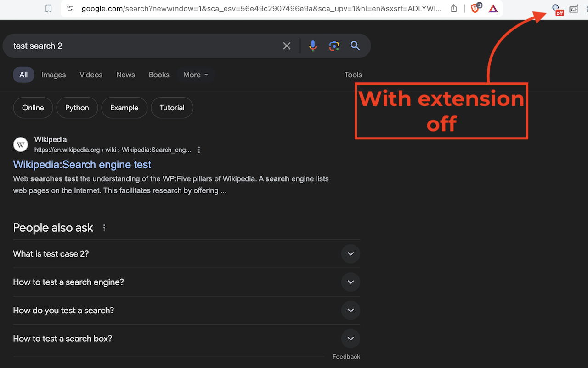Screen dimensions: 588x368
Task: Clear the search box with X icon
Action: point(287,46)
